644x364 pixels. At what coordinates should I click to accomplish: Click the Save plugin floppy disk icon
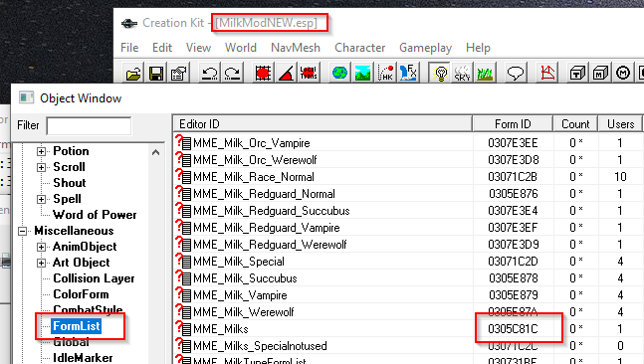[156, 74]
